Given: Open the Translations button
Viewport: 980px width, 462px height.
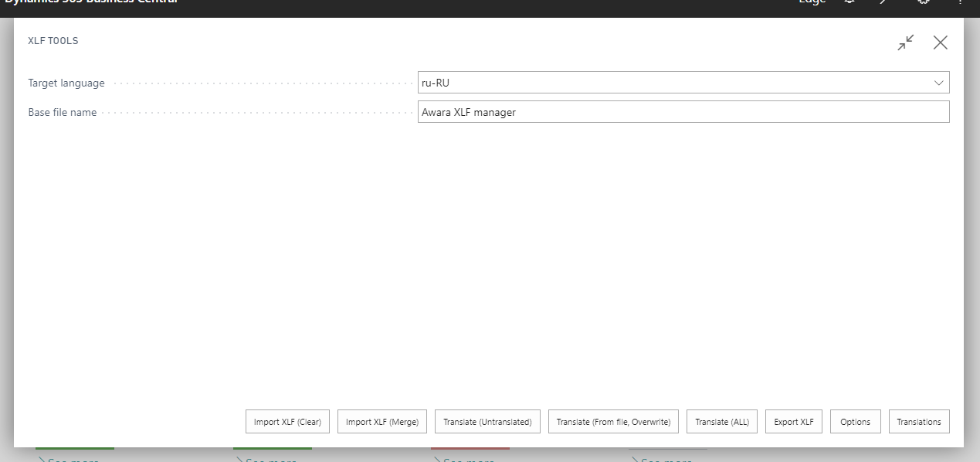Looking at the screenshot, I should coord(919,422).
